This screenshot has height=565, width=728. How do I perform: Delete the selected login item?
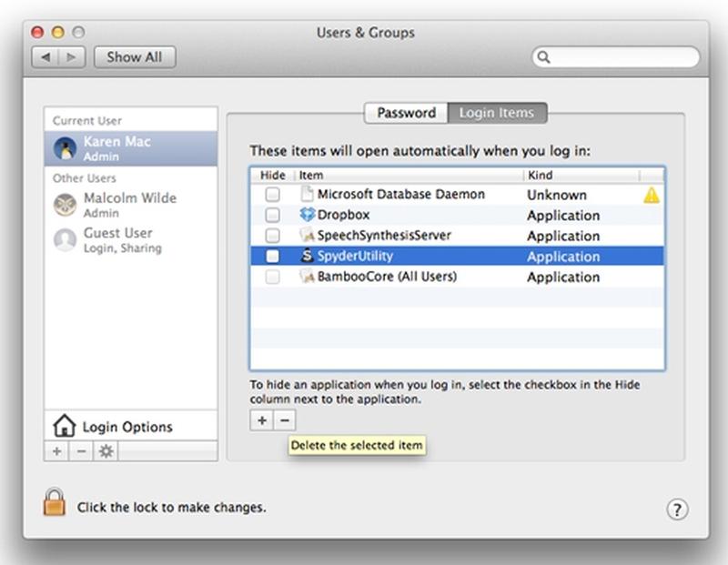[x=286, y=420]
